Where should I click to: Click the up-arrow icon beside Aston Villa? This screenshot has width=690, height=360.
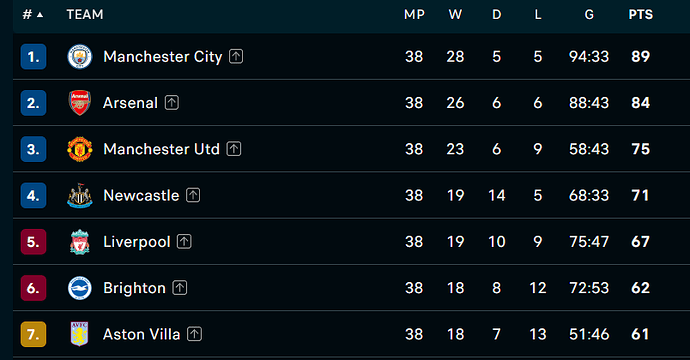tap(195, 334)
